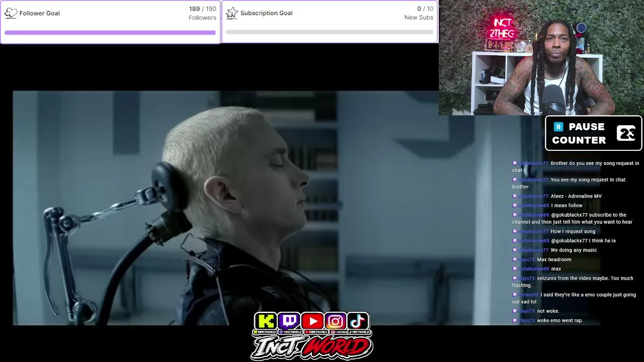Screen dimensions: 644x362
Task: Click Twitch badge beside "woke emo went rap."
Action: (515, 320)
